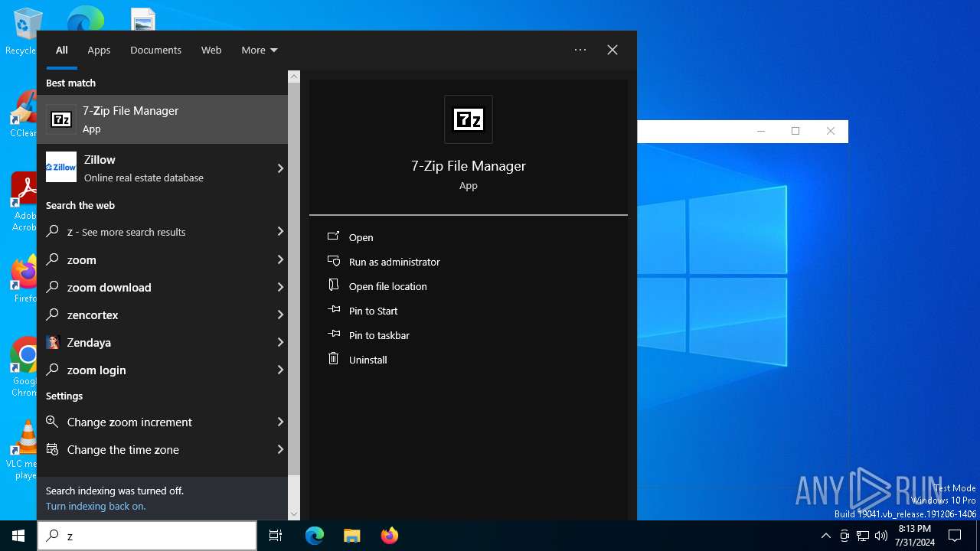Expand the 'z - See more search results' arrow
The image size is (980, 551).
[280, 231]
